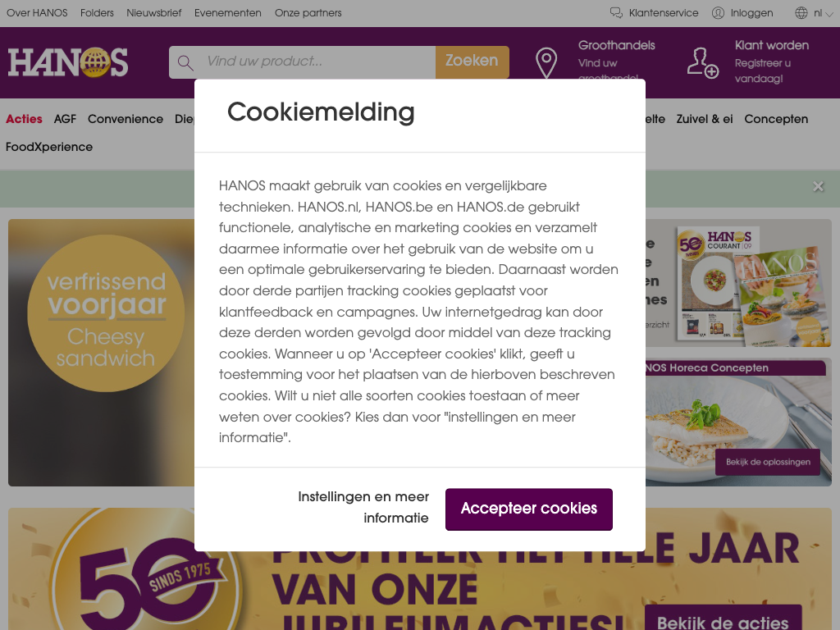
Task: Click the add-user icon beside Klant worden
Action: point(703,62)
